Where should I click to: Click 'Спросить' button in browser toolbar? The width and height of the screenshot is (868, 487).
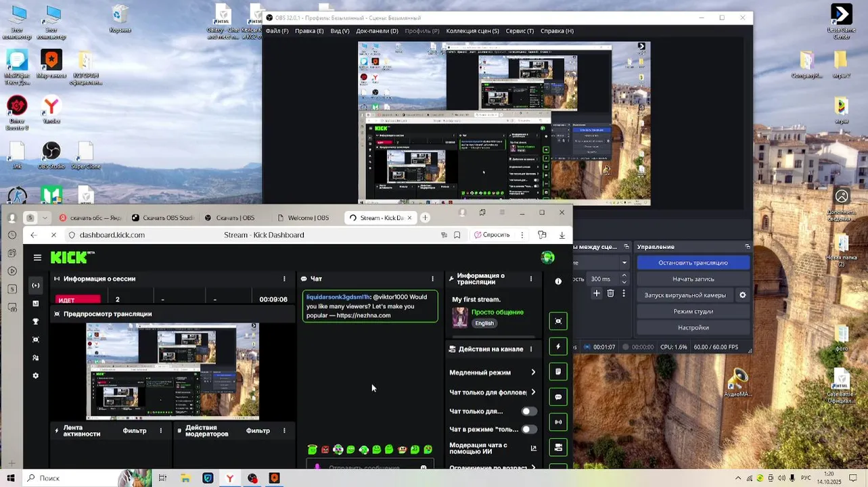click(x=492, y=235)
